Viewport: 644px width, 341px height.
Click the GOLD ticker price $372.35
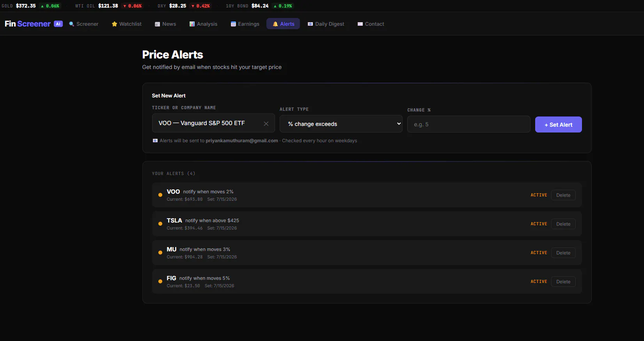26,6
